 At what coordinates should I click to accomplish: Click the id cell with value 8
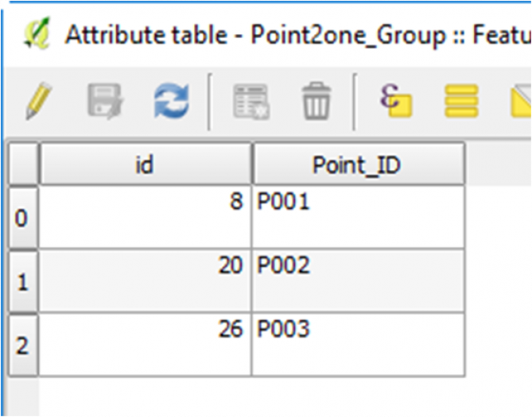pyautogui.click(x=146, y=217)
